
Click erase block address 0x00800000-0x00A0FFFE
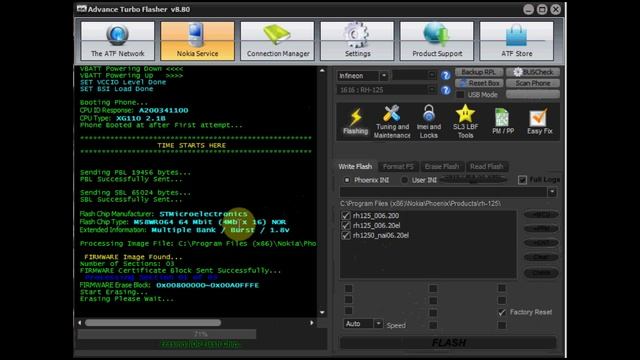207,285
